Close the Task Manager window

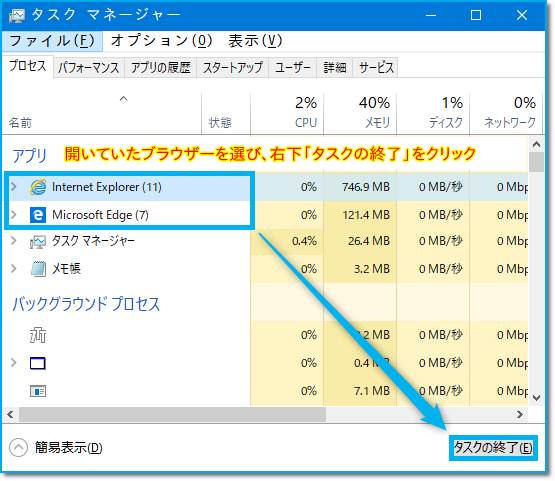522,16
